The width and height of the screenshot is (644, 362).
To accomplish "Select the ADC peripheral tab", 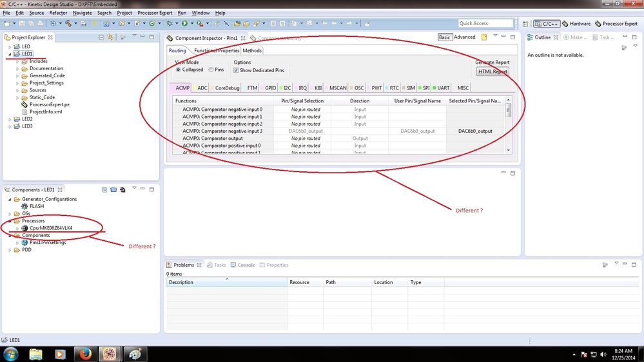I will 202,88.
